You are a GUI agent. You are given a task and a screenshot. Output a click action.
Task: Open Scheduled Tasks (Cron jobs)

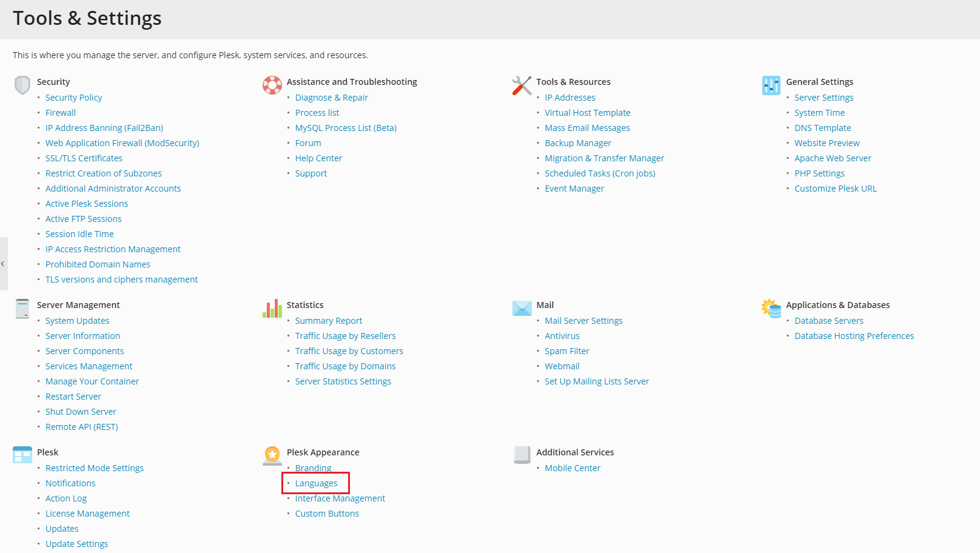point(600,173)
